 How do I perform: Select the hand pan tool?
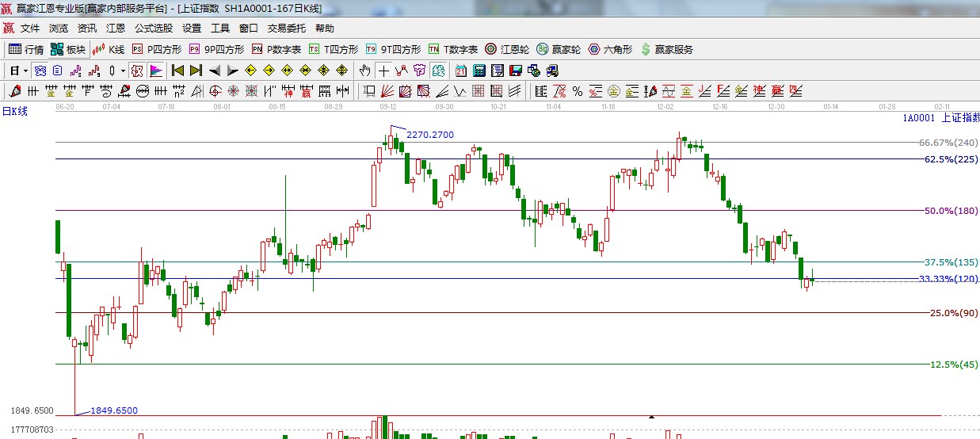tap(364, 71)
